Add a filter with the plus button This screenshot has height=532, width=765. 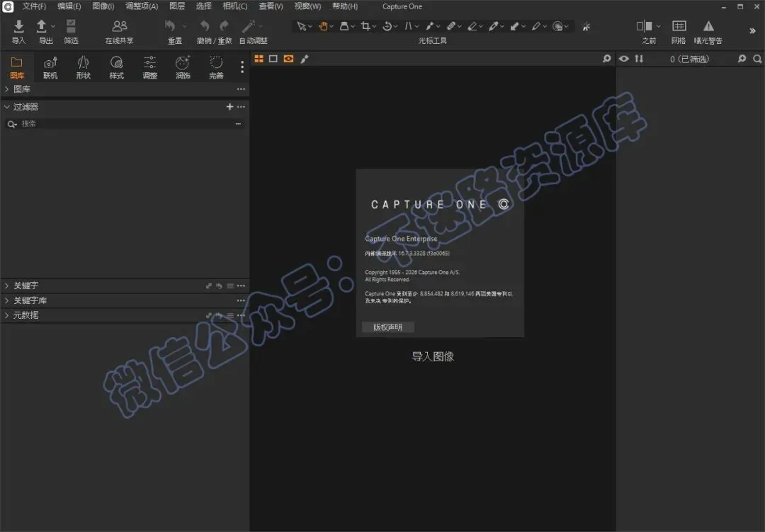(x=229, y=106)
